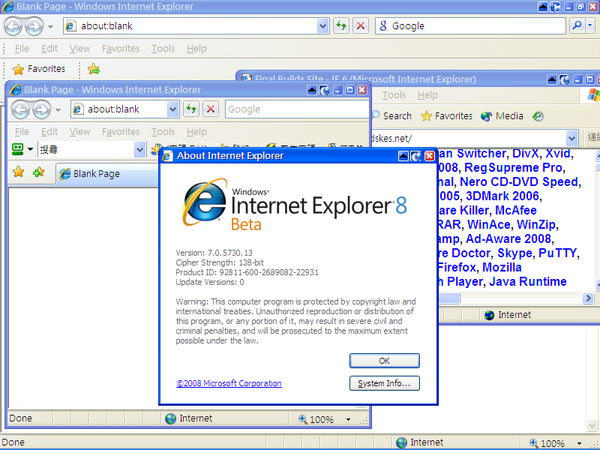600x450 pixels.
Task: Open 3DMark 2006 link
Action: [502, 196]
